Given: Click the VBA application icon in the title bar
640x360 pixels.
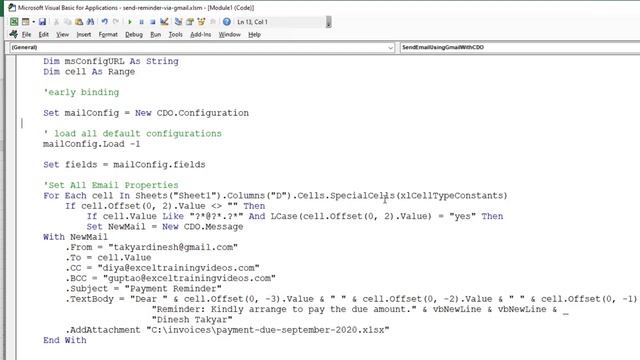Looking at the screenshot, I should coord(12,7).
